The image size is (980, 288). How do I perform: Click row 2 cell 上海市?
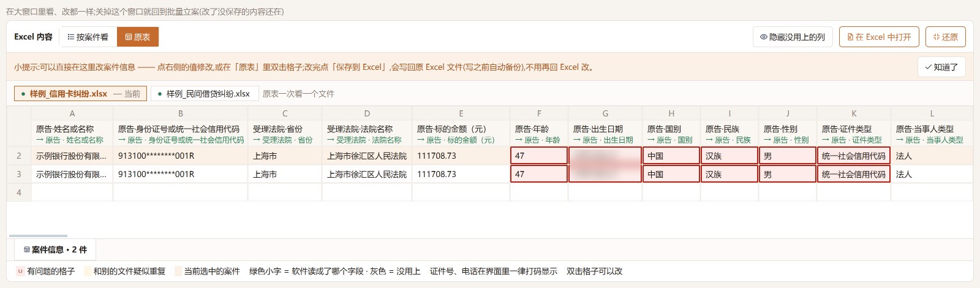[285, 156]
